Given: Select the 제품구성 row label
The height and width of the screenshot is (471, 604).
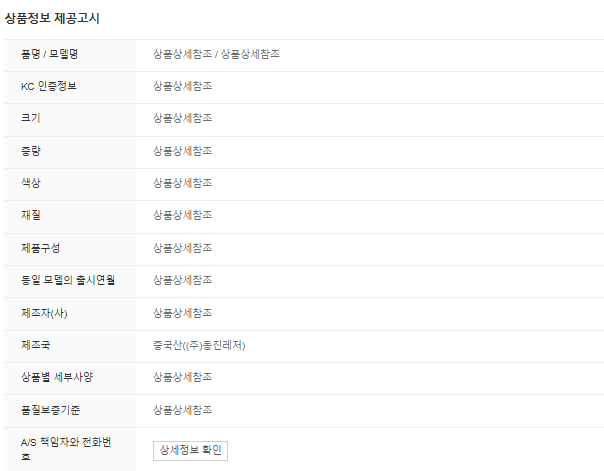Looking at the screenshot, I should click(40, 248).
